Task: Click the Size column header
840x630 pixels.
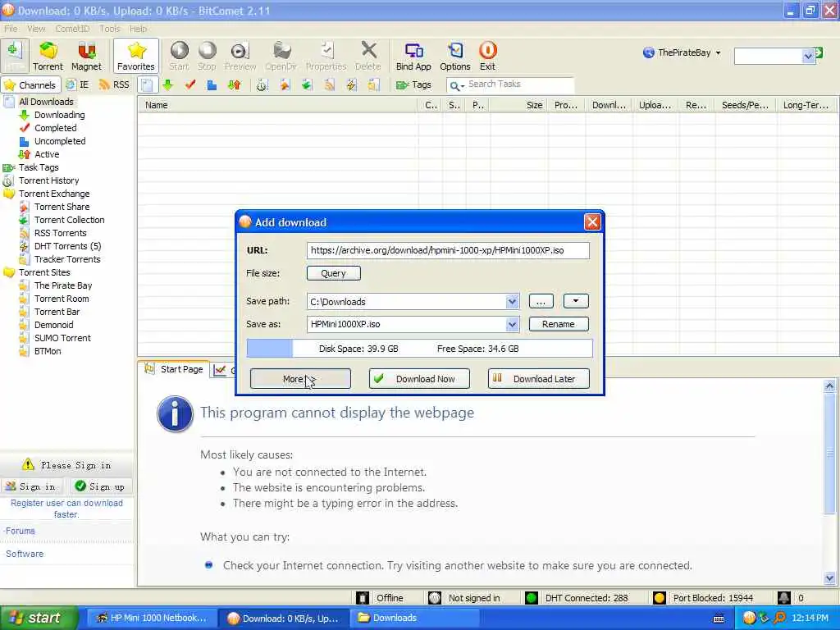Action: coord(518,105)
